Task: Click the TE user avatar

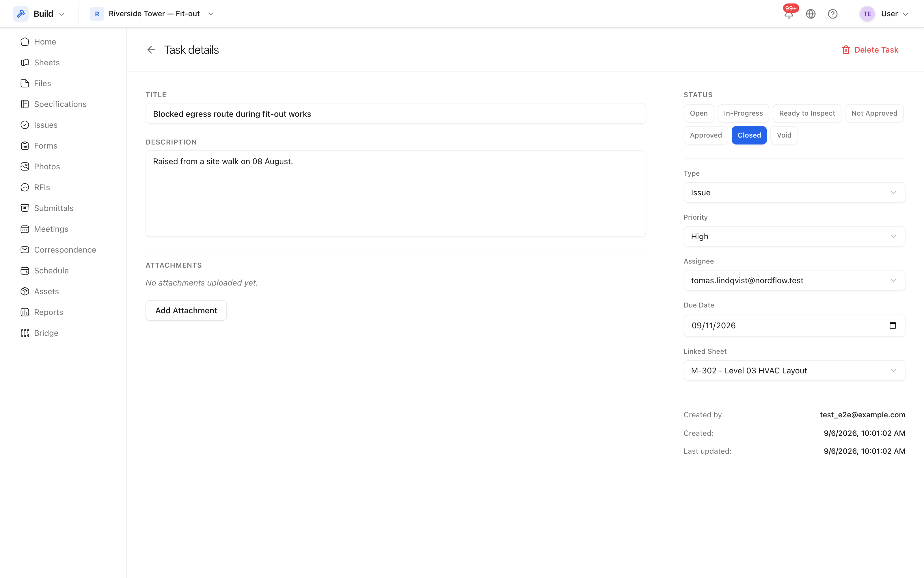Action: (x=867, y=14)
